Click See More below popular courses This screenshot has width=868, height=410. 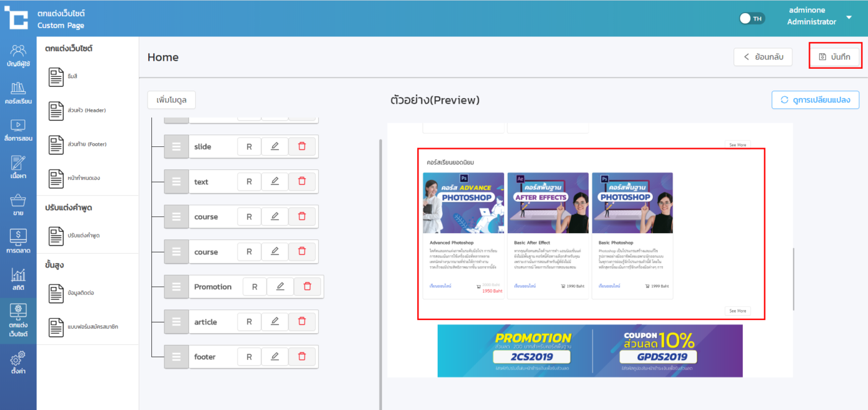click(737, 311)
